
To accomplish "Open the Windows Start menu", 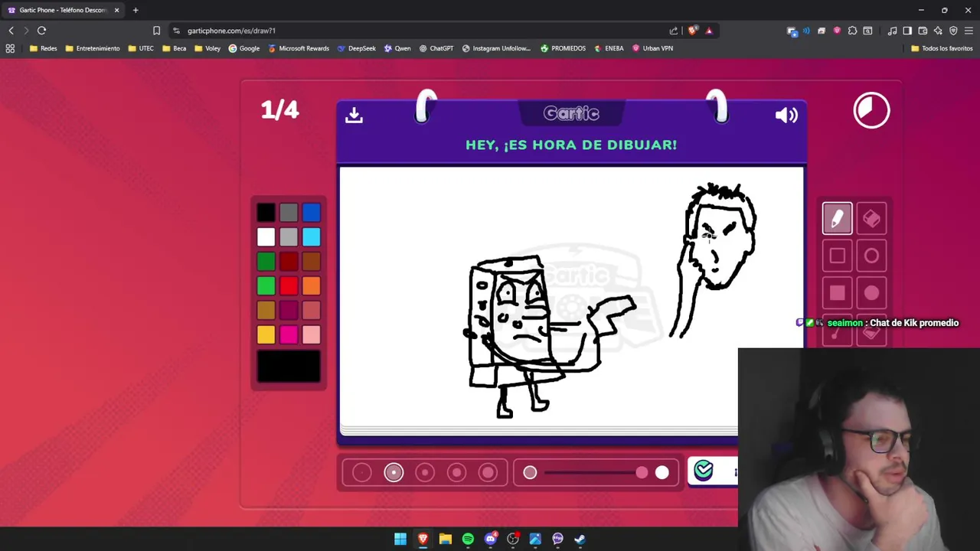I will pyautogui.click(x=400, y=539).
